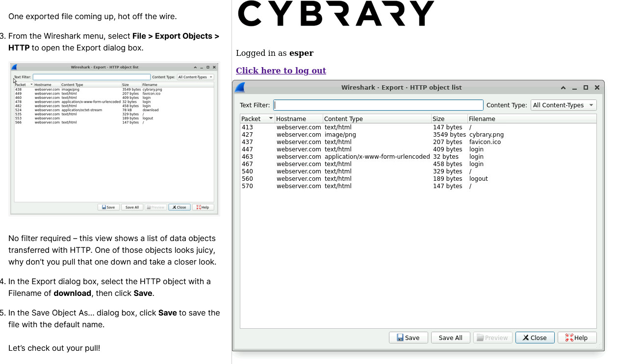Maximize the Export HTTP object list window
This screenshot has height=364, width=617.
[586, 88]
